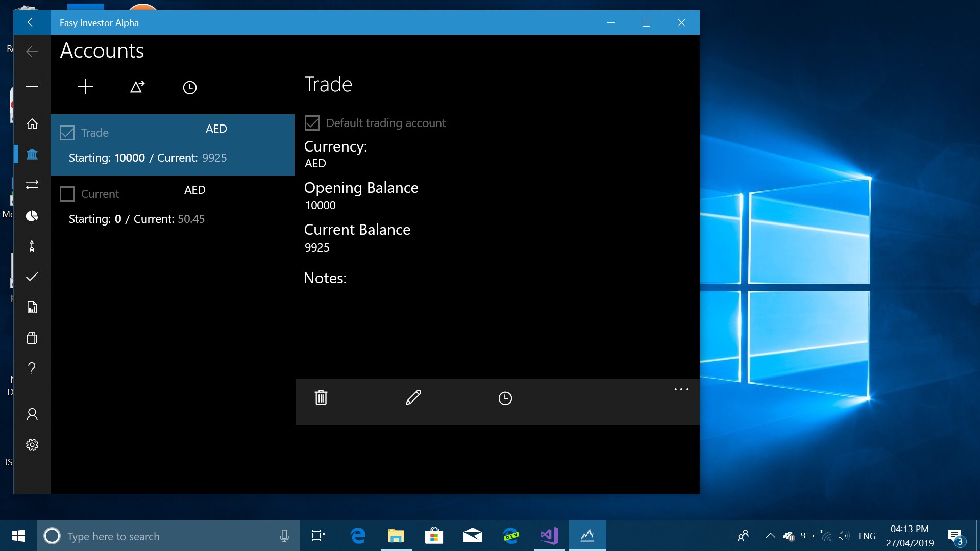
Task: Click the delete trash can icon
Action: click(321, 397)
